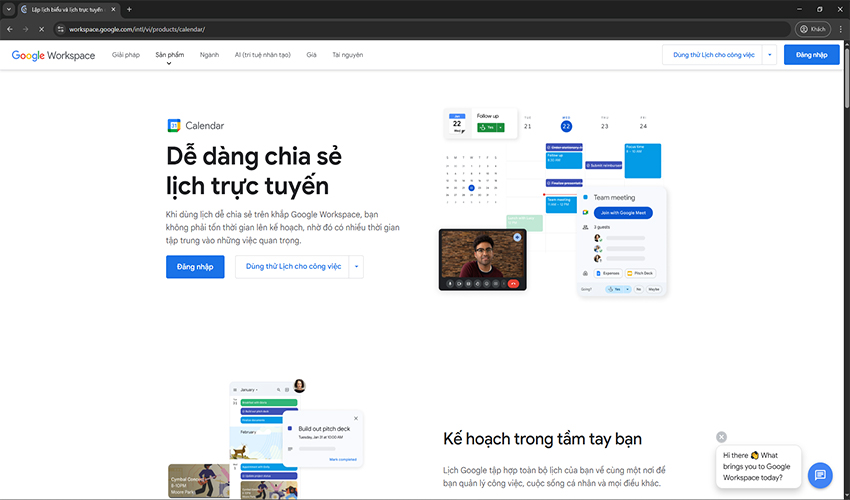The height and width of the screenshot is (500, 850).
Task: Click Join with Google Meet in illustration
Action: (623, 213)
